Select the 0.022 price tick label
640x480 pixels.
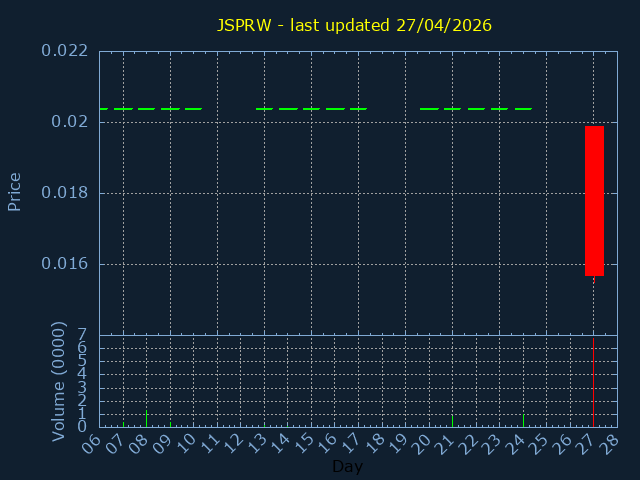[65, 51]
